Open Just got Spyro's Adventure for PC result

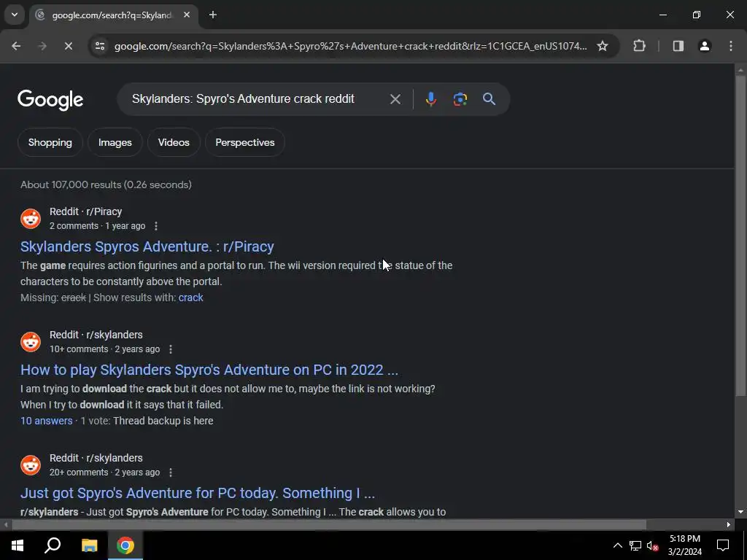(x=198, y=493)
